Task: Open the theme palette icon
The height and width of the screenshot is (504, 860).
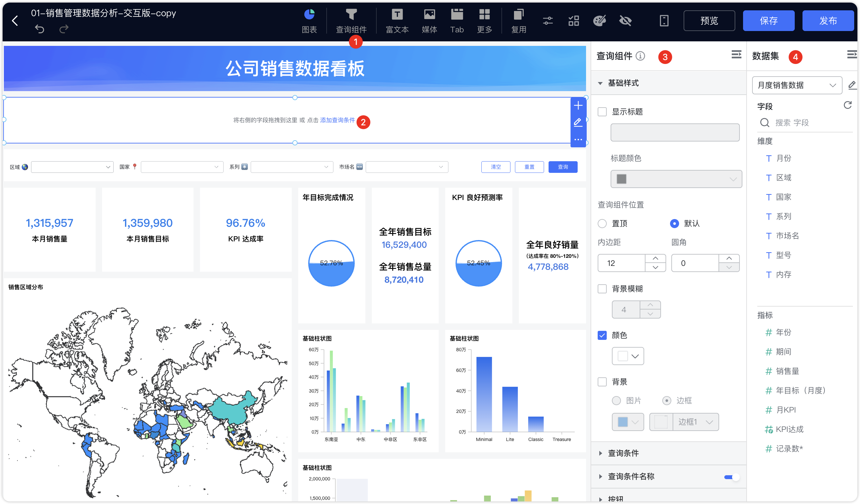Action: coord(600,21)
